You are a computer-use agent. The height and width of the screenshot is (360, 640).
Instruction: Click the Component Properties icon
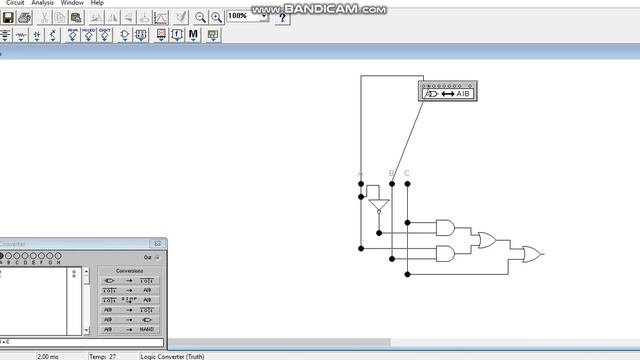[x=180, y=18]
